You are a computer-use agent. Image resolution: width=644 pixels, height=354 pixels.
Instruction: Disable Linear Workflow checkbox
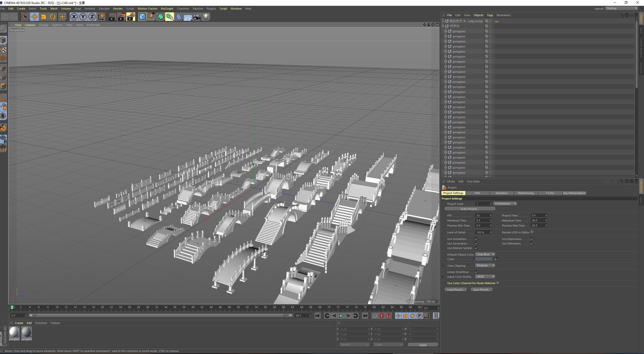[477, 272]
